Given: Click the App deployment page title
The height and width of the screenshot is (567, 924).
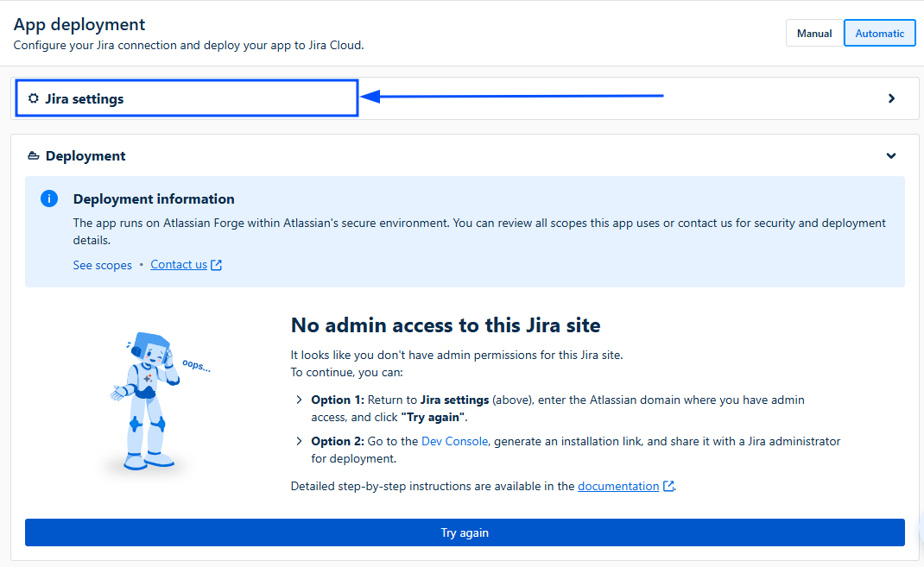Looking at the screenshot, I should [x=79, y=24].
